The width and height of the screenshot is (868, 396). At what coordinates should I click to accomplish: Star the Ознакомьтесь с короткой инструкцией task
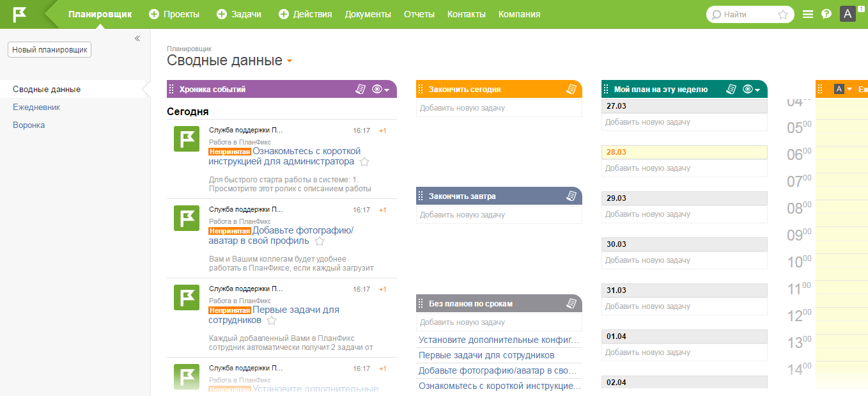click(364, 162)
